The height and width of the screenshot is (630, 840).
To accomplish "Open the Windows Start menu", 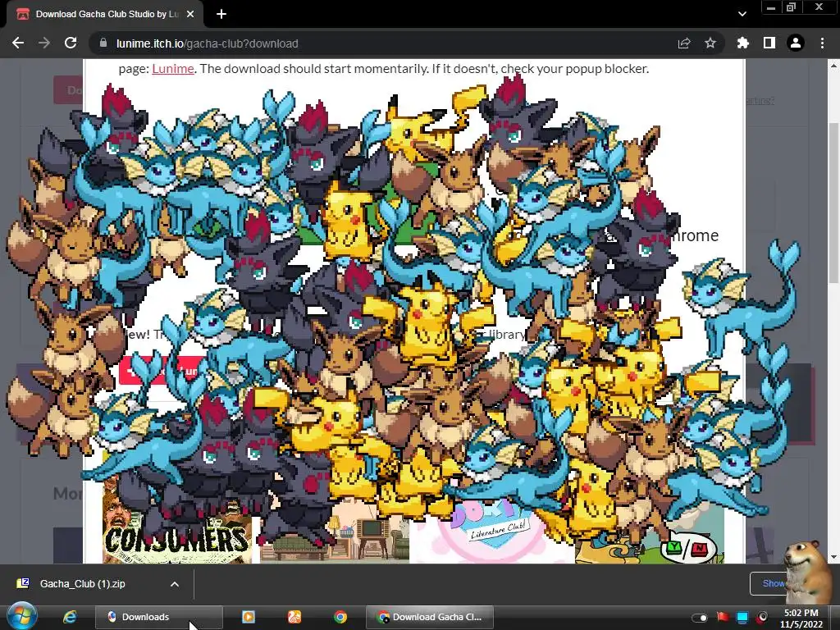I will (21, 616).
